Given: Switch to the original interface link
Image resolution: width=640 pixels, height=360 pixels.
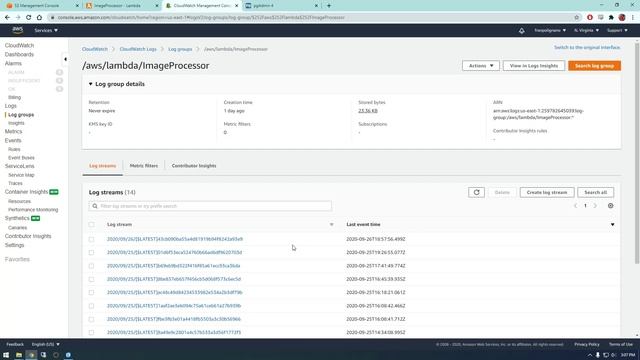Looking at the screenshot, I should click(x=587, y=47).
